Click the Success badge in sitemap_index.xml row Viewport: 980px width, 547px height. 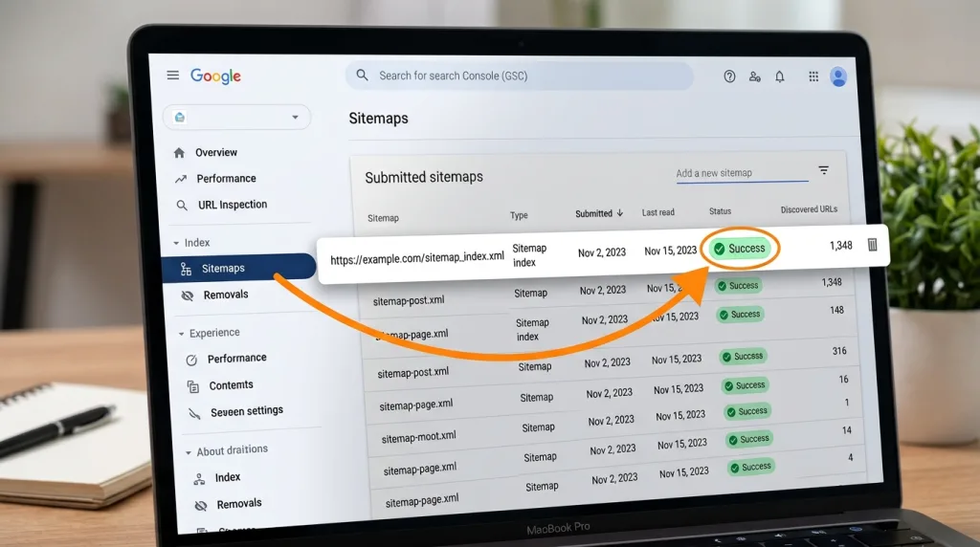click(x=740, y=249)
